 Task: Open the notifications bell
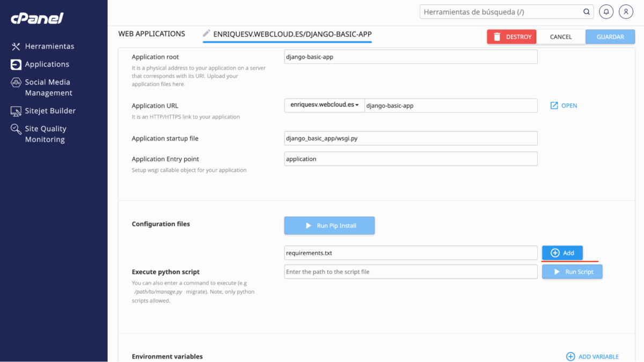point(606,12)
